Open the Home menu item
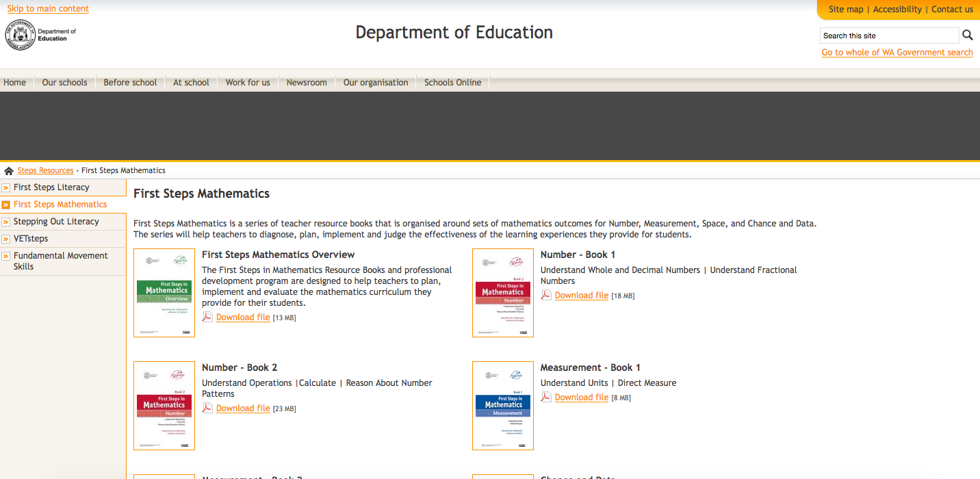Viewport: 980px width, 479px height. [15, 82]
